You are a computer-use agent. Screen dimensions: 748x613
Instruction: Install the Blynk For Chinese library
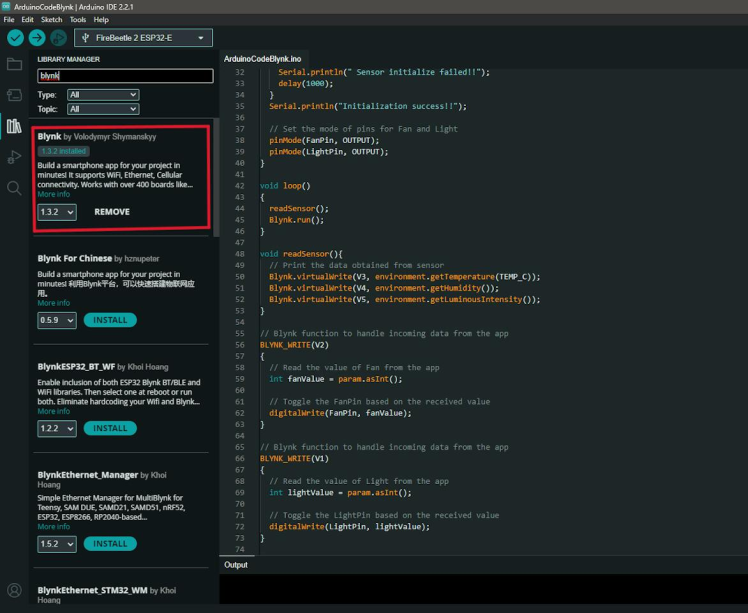coord(110,320)
